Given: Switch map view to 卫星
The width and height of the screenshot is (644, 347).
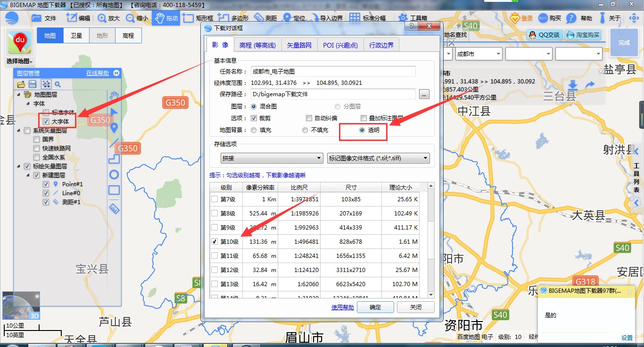Looking at the screenshot, I should 76,35.
